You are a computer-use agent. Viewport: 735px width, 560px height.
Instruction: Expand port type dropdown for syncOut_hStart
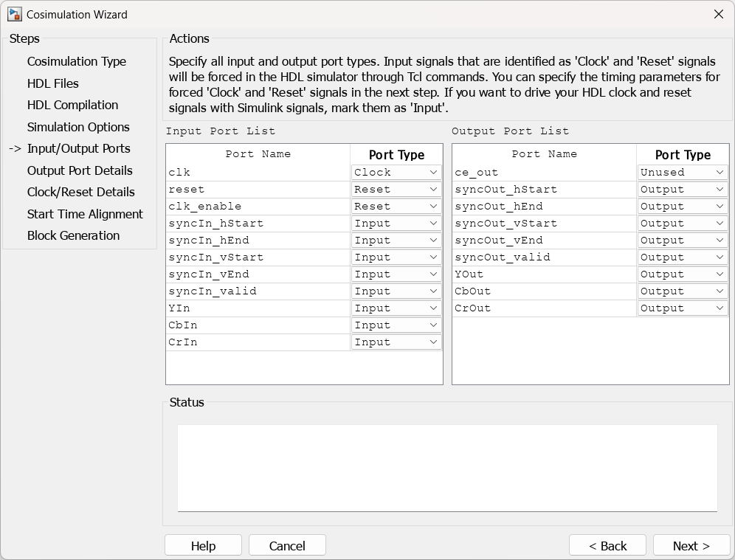[x=683, y=189]
